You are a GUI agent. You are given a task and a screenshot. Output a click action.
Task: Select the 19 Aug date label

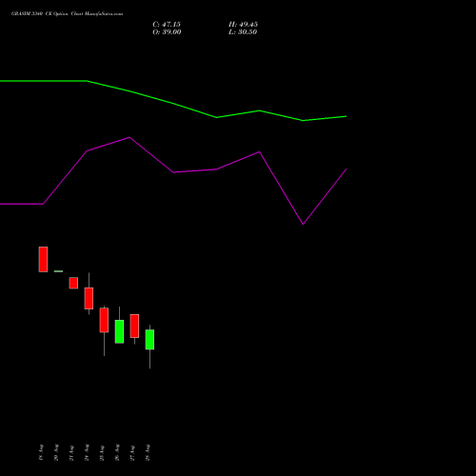tap(41, 452)
